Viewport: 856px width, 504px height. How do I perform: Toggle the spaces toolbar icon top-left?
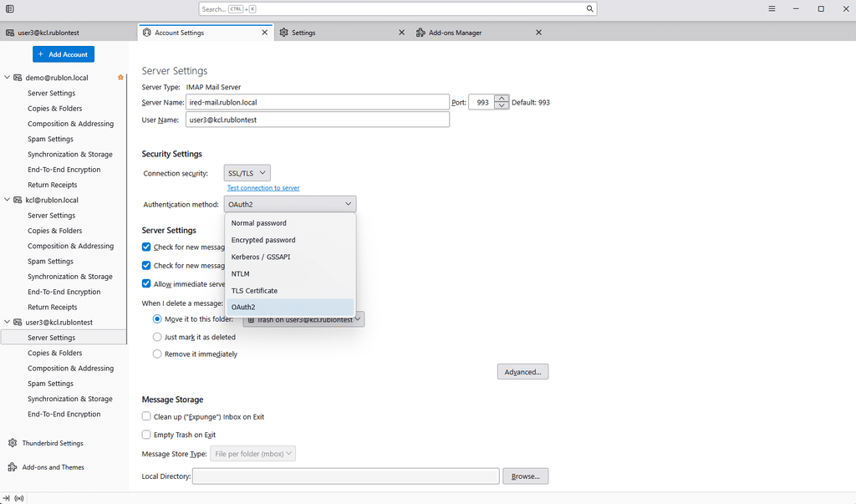(10, 8)
